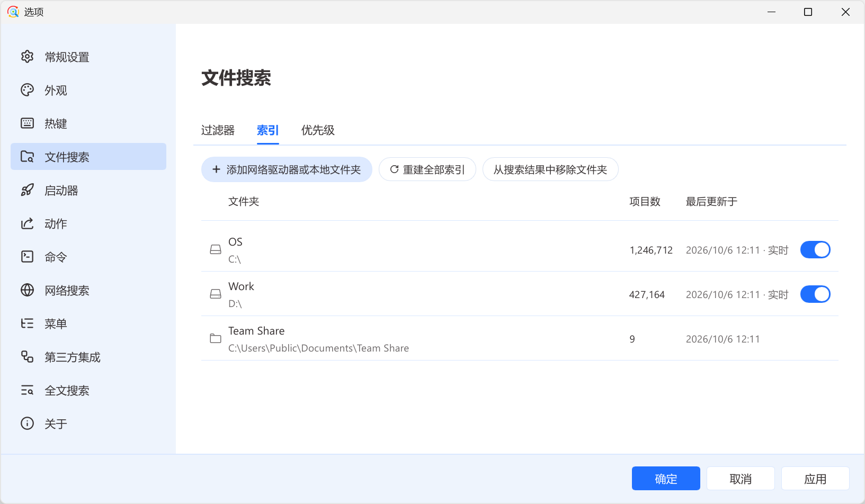
Task: Open the 优先级 tab
Action: pyautogui.click(x=318, y=130)
